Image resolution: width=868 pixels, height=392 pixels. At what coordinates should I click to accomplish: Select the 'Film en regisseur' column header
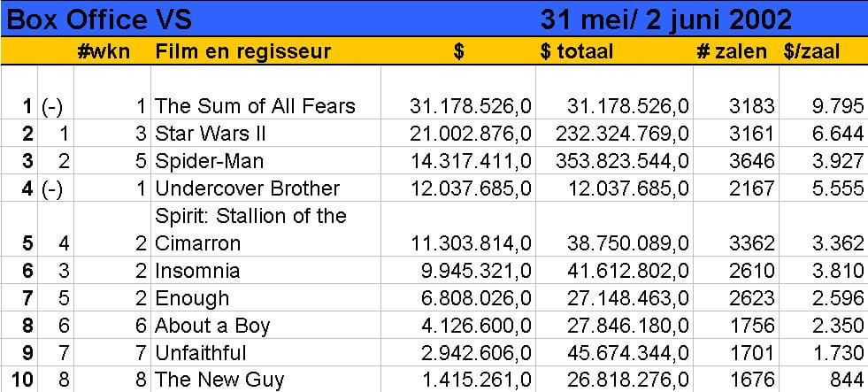click(x=242, y=51)
